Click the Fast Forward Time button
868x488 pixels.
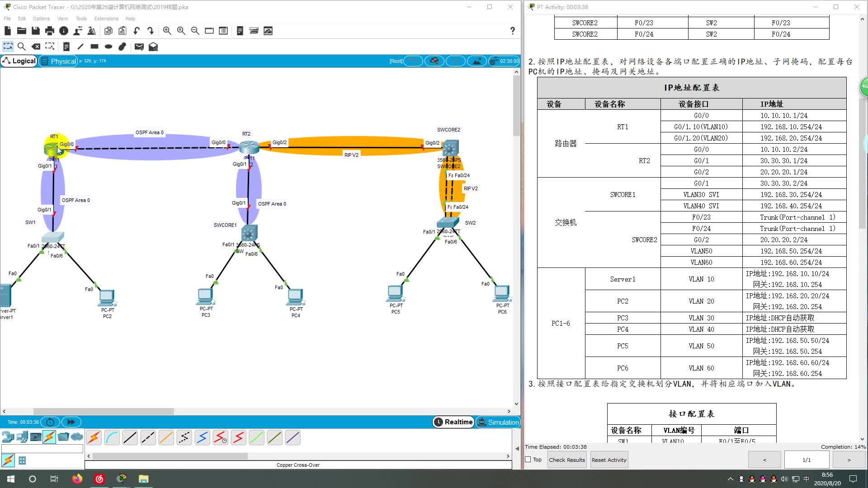click(x=71, y=422)
